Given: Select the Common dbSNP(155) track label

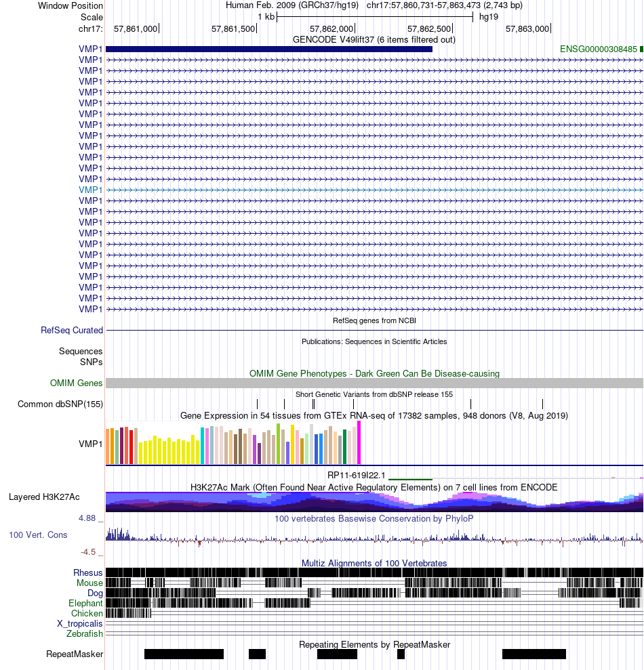Looking at the screenshot, I should (60, 404).
